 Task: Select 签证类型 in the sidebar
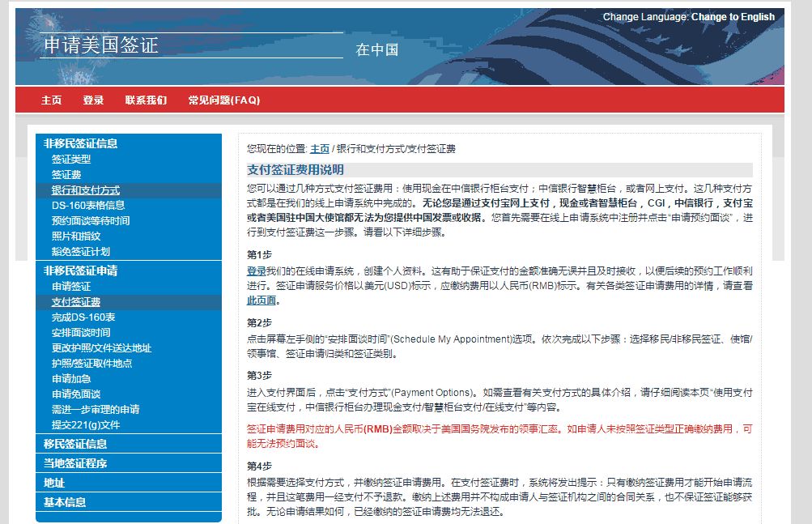click(x=71, y=160)
